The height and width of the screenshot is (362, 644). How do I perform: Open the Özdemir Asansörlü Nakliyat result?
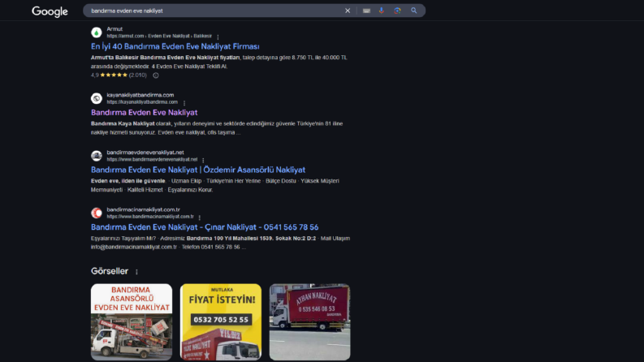click(198, 170)
